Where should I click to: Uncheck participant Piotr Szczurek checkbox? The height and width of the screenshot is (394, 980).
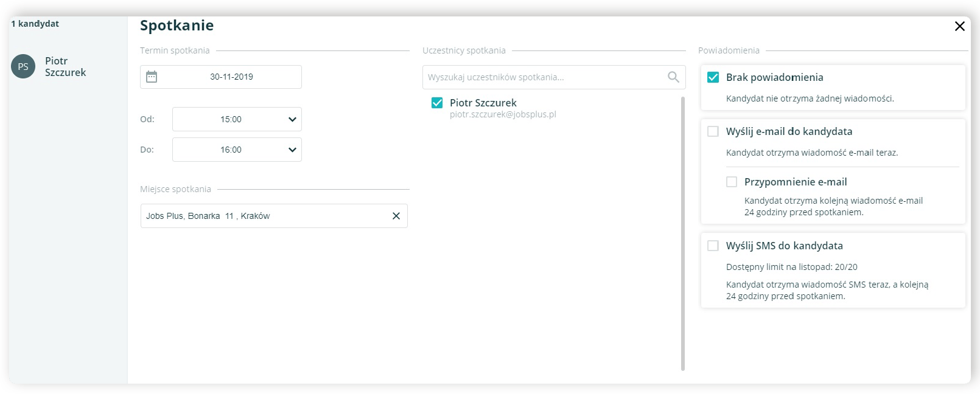(x=437, y=103)
